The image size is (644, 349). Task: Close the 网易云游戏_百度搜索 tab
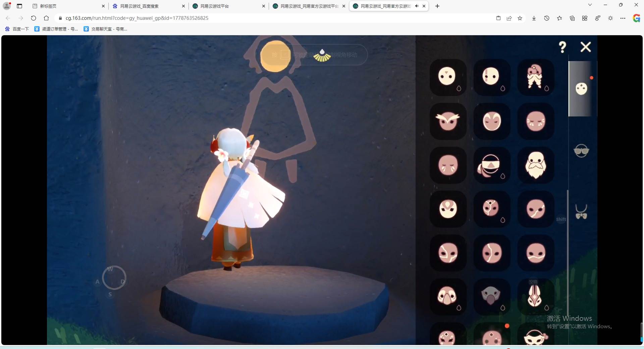pos(183,6)
